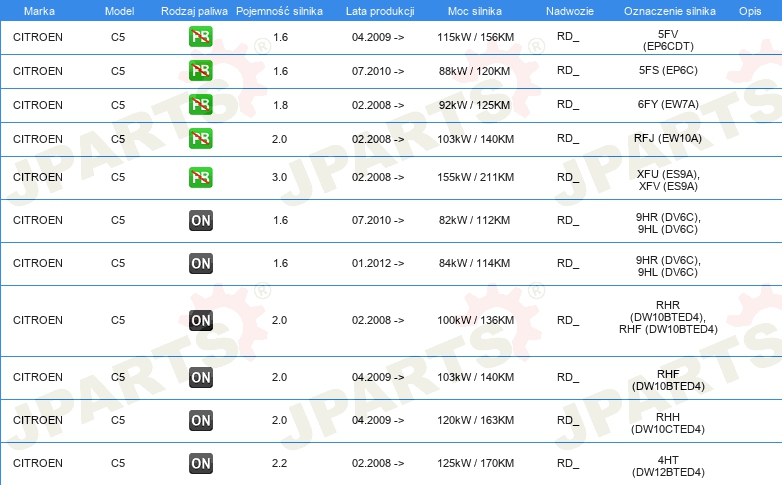Click ON diesel icon in RHF 103kW / 140KM row
782x485 pixels.
201,377
